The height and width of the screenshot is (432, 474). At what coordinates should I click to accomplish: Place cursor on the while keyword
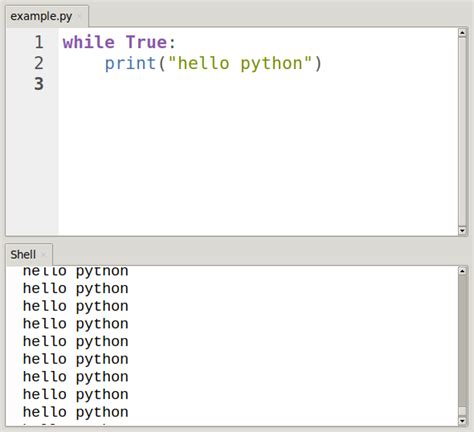[89, 42]
